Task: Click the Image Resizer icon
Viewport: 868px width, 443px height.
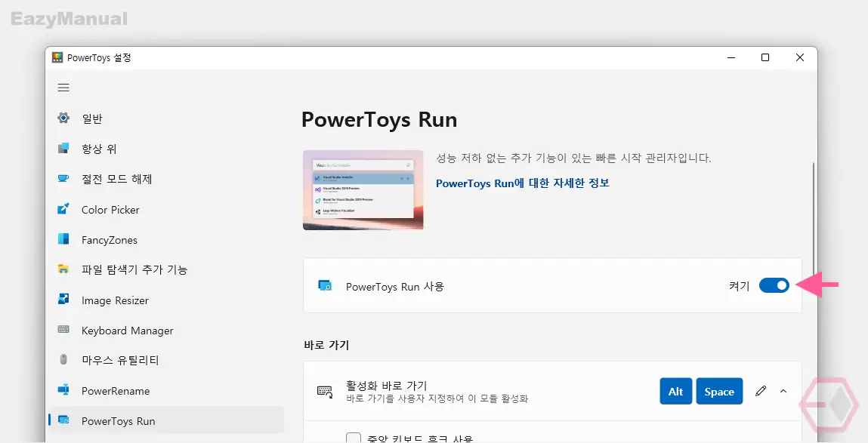Action: coord(63,299)
